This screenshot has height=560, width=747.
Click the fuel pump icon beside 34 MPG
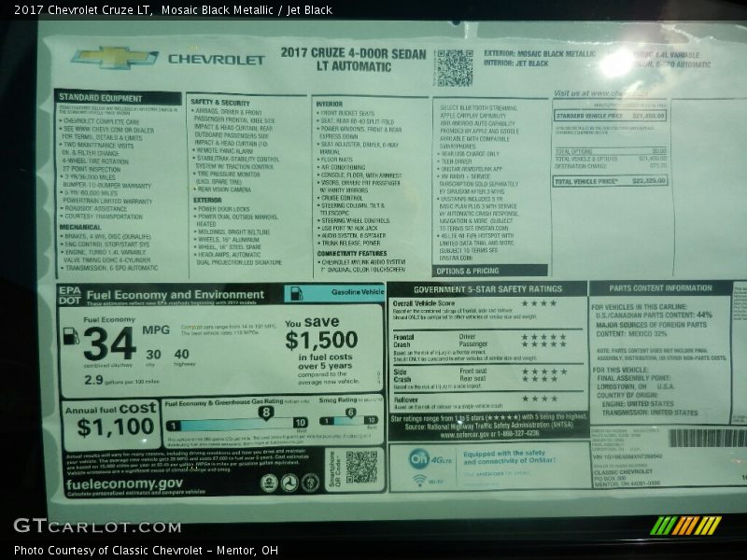tap(71, 336)
